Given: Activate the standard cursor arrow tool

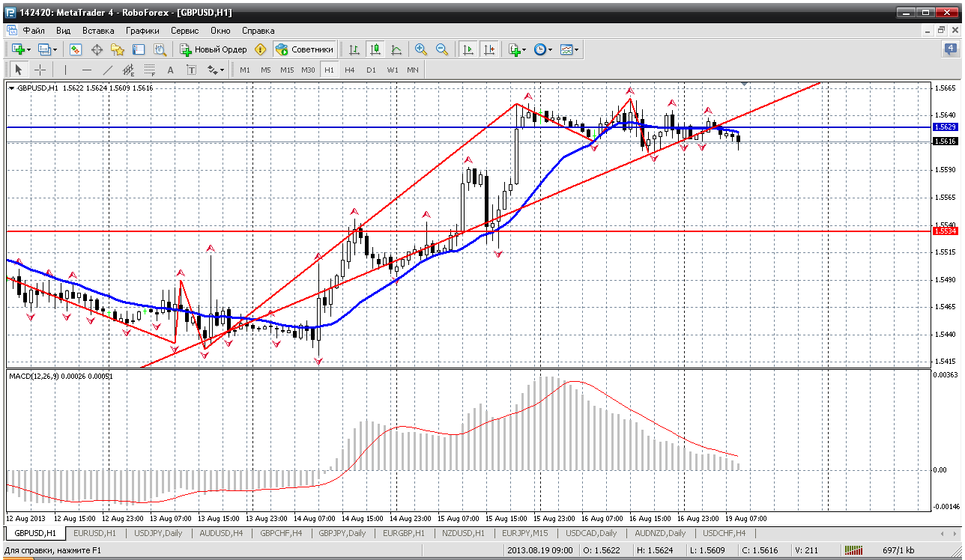Looking at the screenshot, I should click(x=19, y=70).
